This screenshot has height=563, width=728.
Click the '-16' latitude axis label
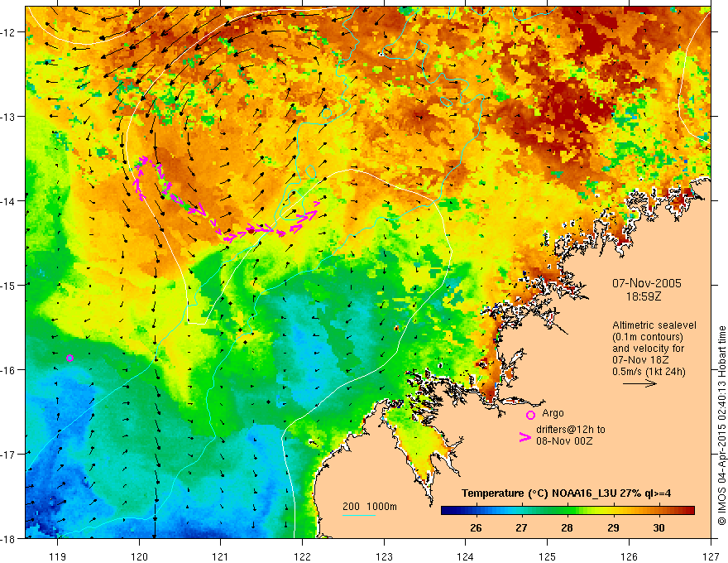coord(8,370)
